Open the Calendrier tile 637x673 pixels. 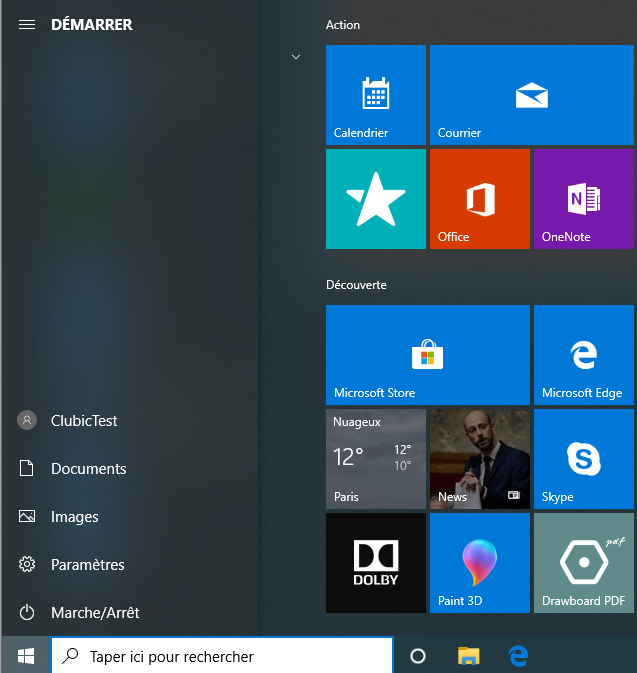[x=376, y=95]
